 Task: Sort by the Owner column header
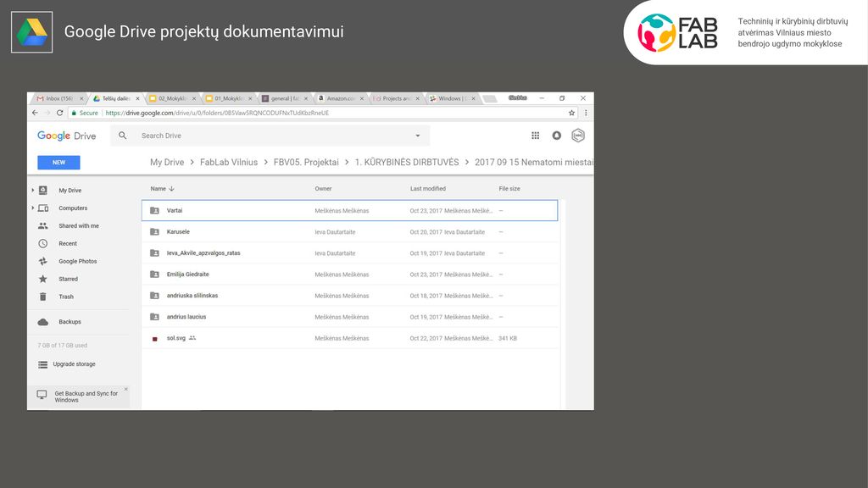tap(323, 189)
